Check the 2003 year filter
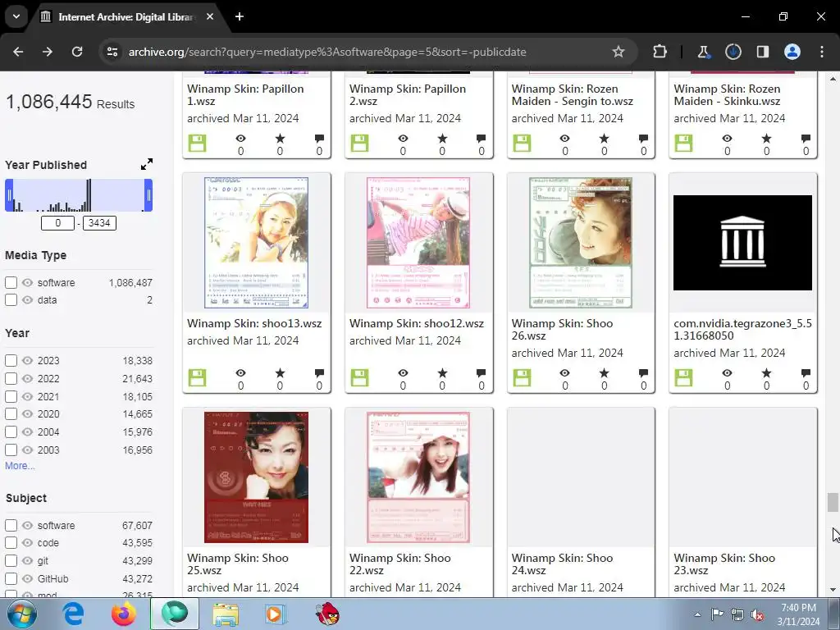 click(x=11, y=450)
